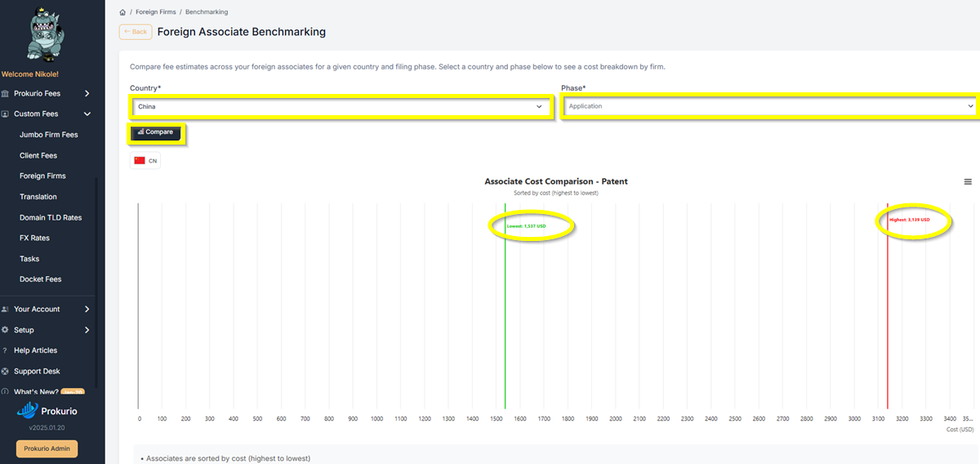Select Domain TLD Rates menu item
Image resolution: width=980 pixels, height=464 pixels.
(x=51, y=218)
